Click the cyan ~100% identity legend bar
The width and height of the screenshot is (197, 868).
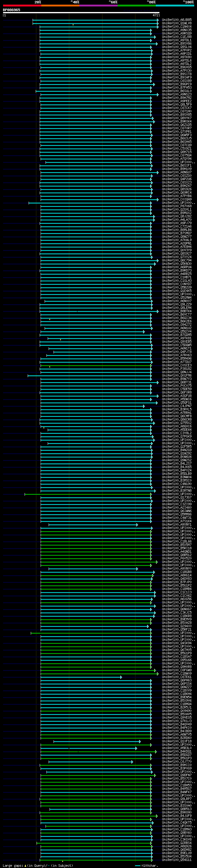point(175,6)
